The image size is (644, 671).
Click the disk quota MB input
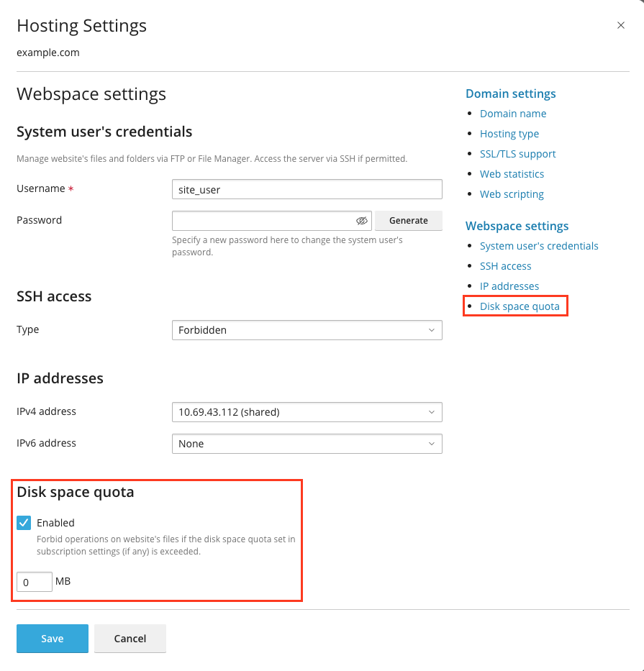(x=35, y=582)
